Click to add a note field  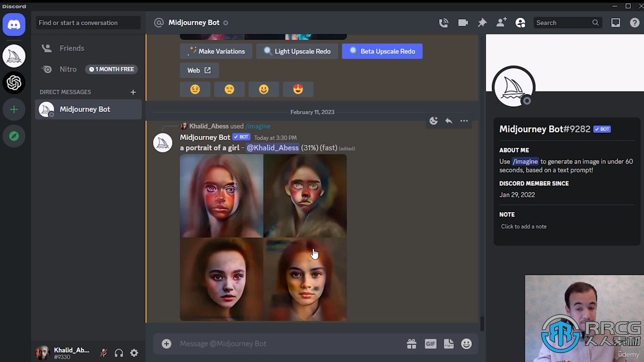tap(567, 227)
